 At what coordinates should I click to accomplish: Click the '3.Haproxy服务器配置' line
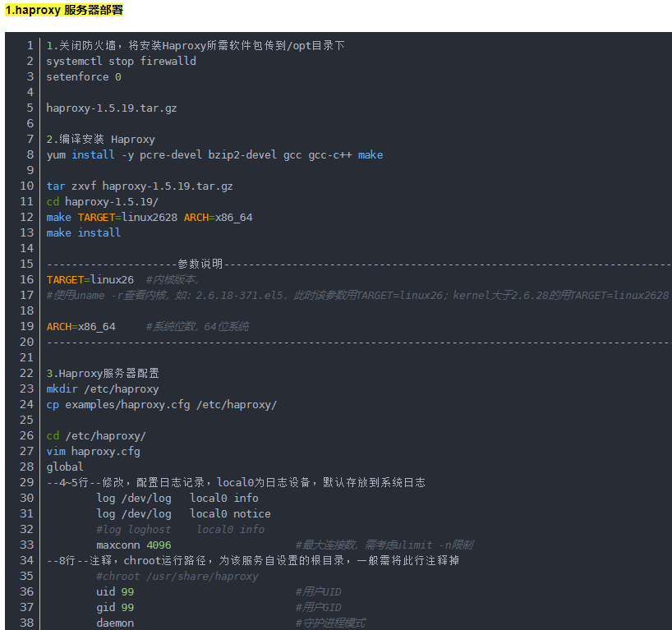[x=103, y=373]
